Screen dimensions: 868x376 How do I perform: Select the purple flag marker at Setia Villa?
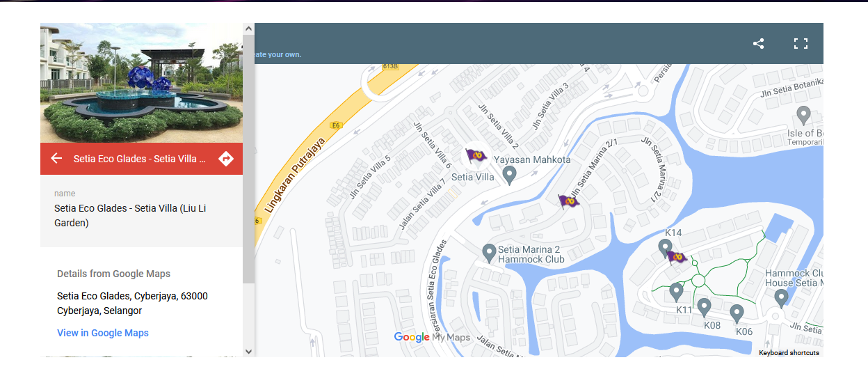point(476,156)
